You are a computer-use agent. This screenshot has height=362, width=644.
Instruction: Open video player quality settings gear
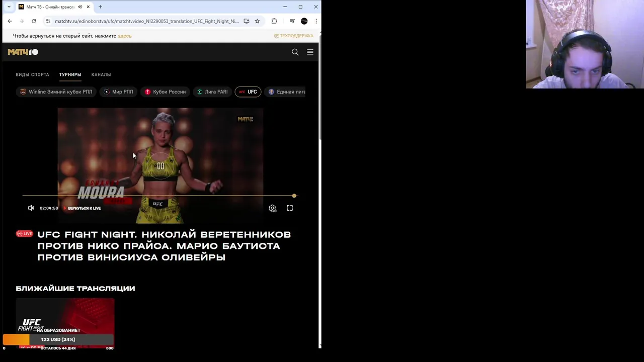tap(273, 208)
